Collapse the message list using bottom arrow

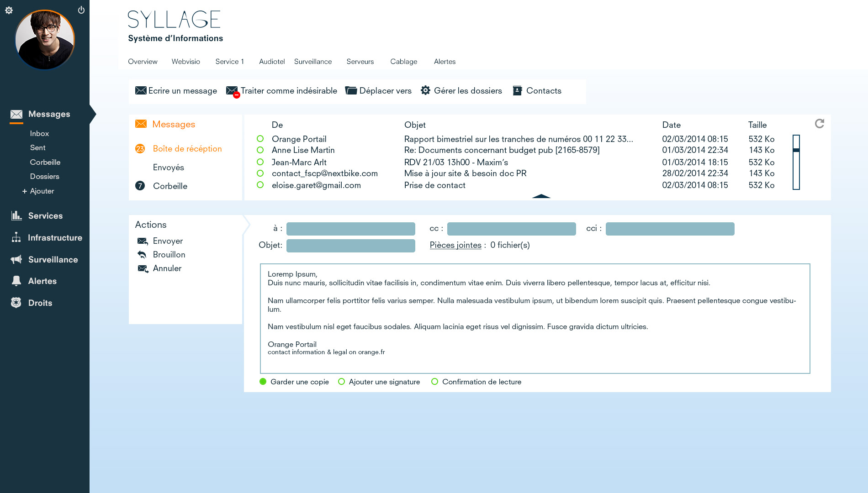(541, 196)
